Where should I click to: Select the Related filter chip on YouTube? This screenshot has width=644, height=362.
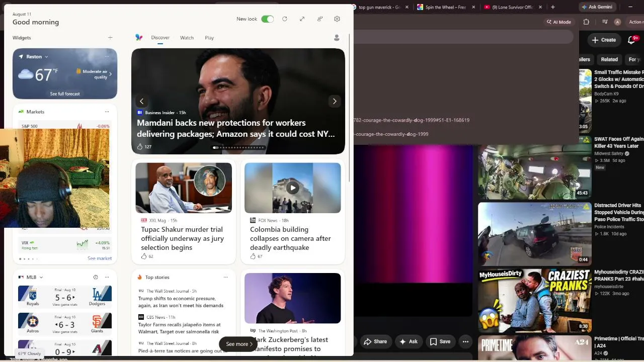coord(609,59)
